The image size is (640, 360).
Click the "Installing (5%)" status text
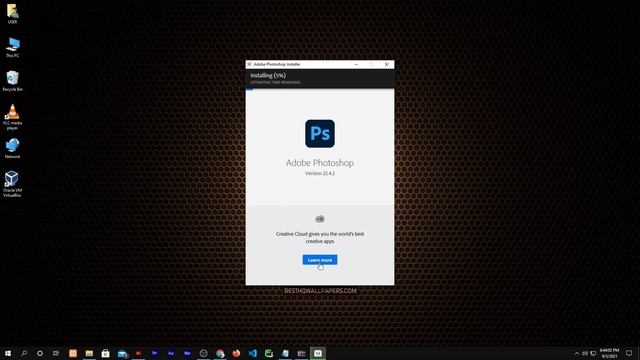(268, 76)
